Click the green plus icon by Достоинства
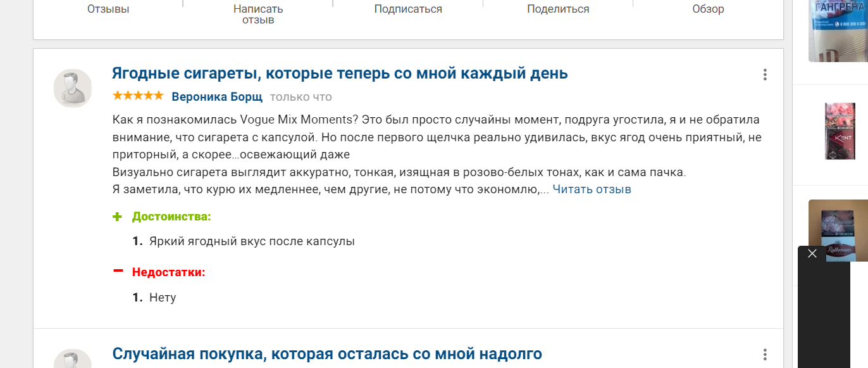This screenshot has width=868, height=368. tap(117, 217)
